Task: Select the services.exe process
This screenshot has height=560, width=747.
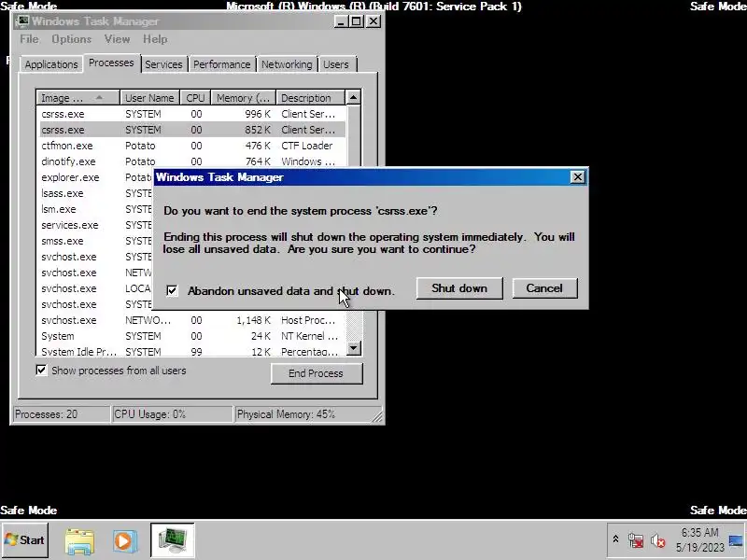Action: [x=95, y=225]
